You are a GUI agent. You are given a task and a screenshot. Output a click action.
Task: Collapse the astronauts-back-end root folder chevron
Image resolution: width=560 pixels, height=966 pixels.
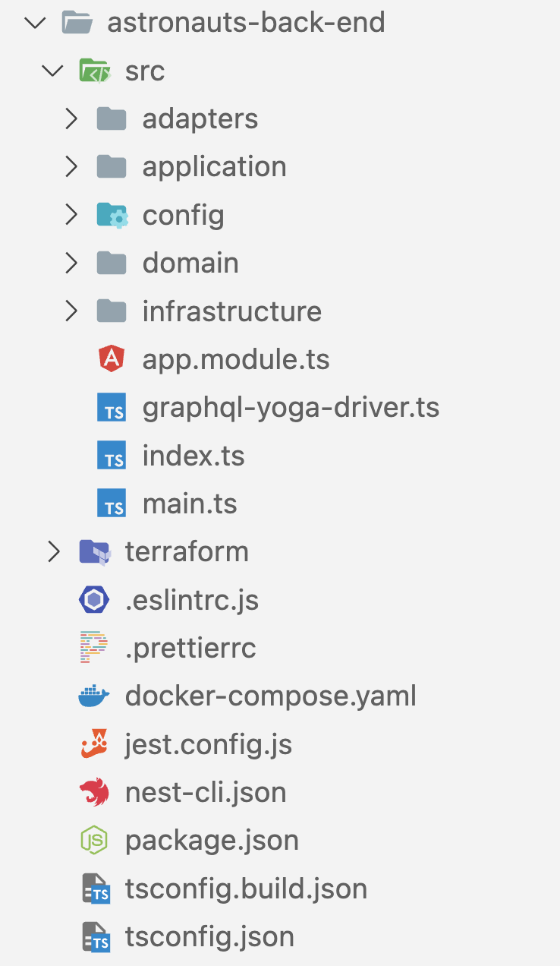coord(35,23)
